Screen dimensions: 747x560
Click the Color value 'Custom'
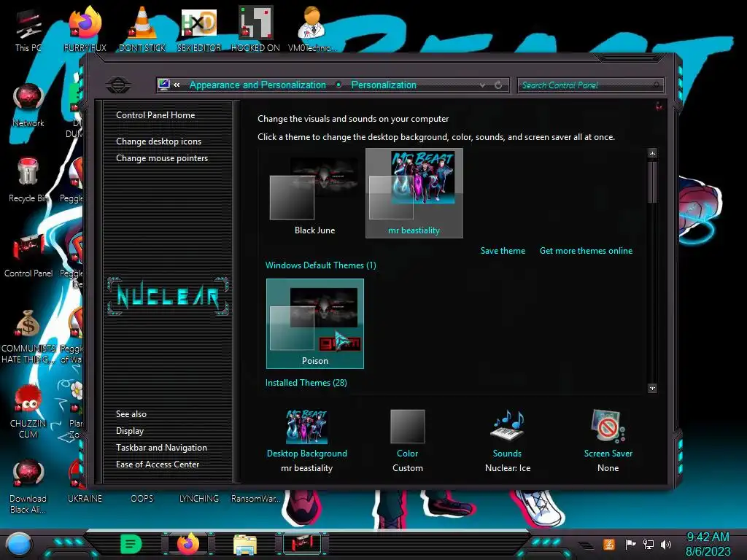pyautogui.click(x=407, y=467)
